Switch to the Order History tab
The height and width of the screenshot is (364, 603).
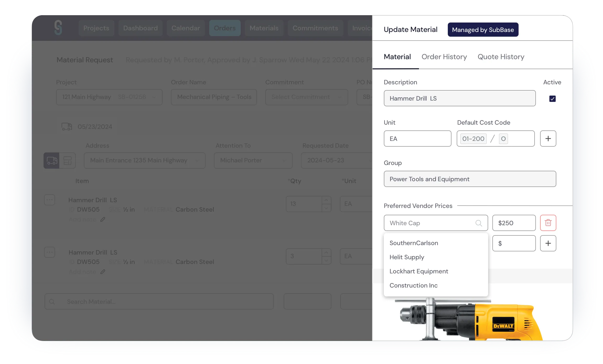pyautogui.click(x=444, y=57)
